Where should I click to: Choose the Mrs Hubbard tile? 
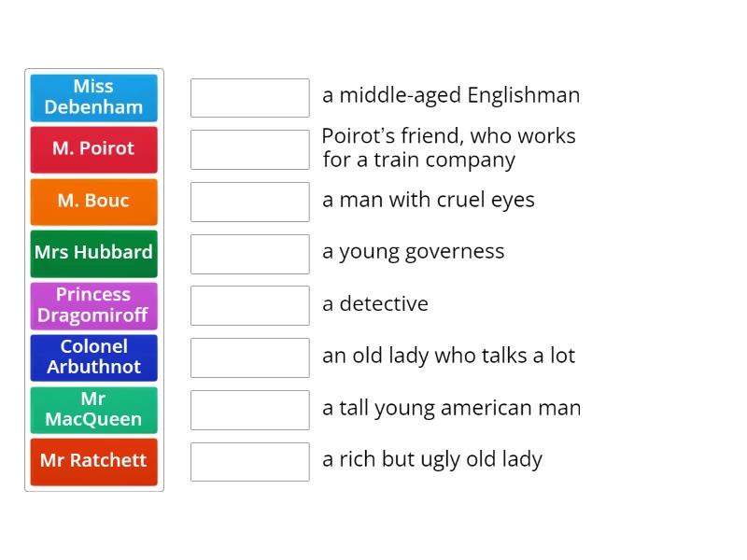(x=93, y=253)
